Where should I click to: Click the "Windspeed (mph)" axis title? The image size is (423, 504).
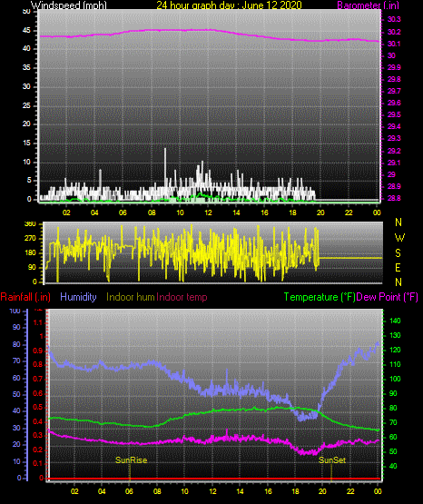coord(69,5)
